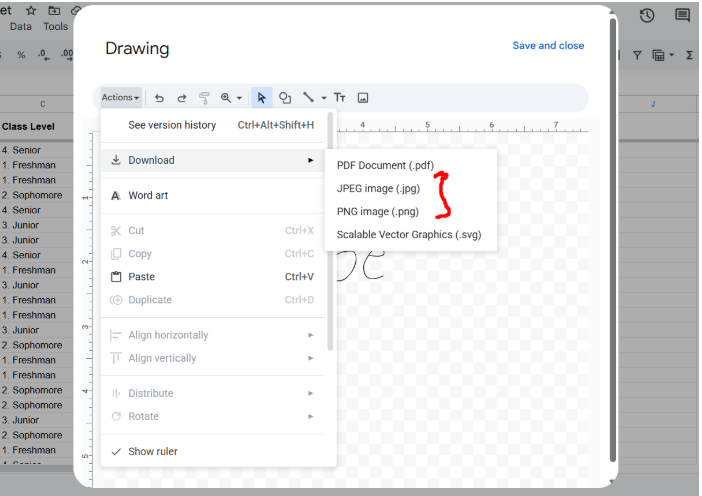The image size is (702, 496).
Task: Choose JPEG image (.jpg) download
Action: click(x=378, y=188)
